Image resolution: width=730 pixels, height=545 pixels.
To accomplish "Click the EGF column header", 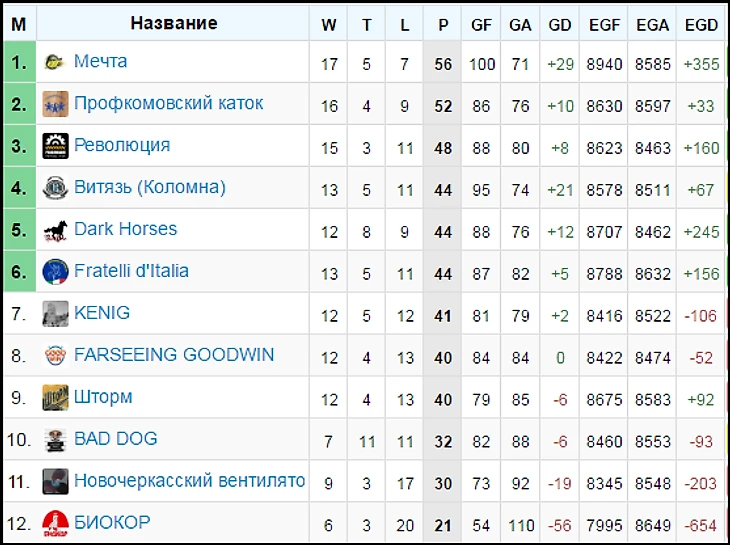I will click(604, 24).
